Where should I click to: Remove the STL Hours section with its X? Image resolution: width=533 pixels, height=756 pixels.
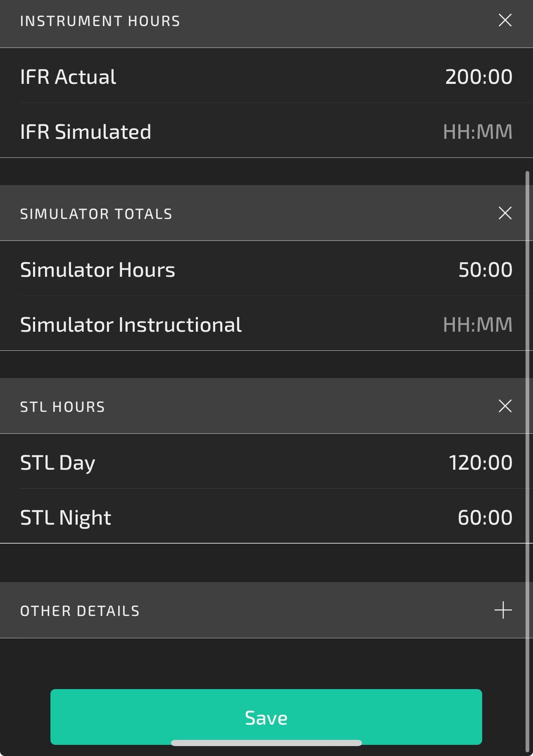pyautogui.click(x=505, y=406)
